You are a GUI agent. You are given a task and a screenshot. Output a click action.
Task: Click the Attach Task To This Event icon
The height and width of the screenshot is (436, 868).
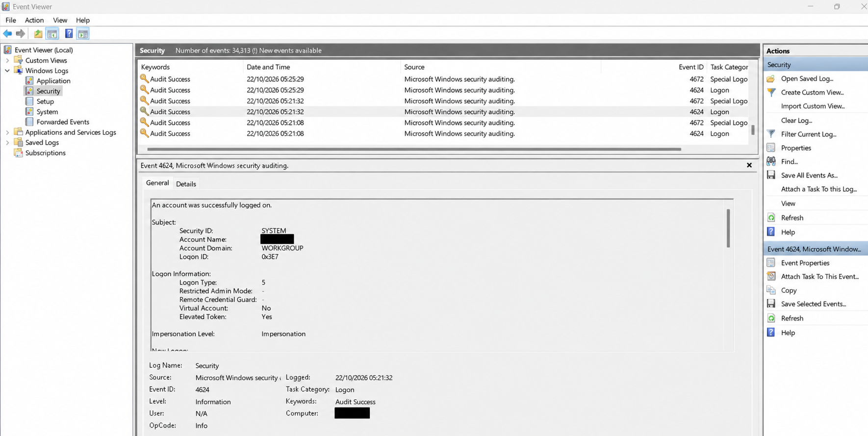(x=771, y=277)
